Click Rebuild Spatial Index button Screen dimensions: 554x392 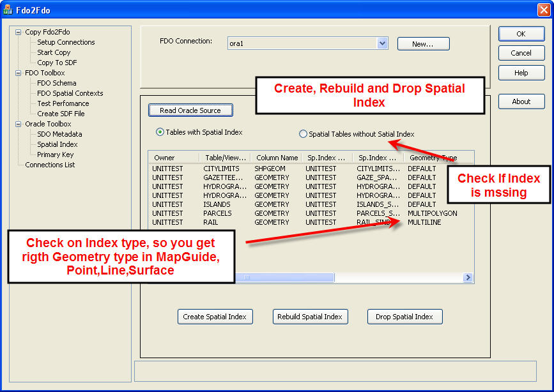point(310,317)
